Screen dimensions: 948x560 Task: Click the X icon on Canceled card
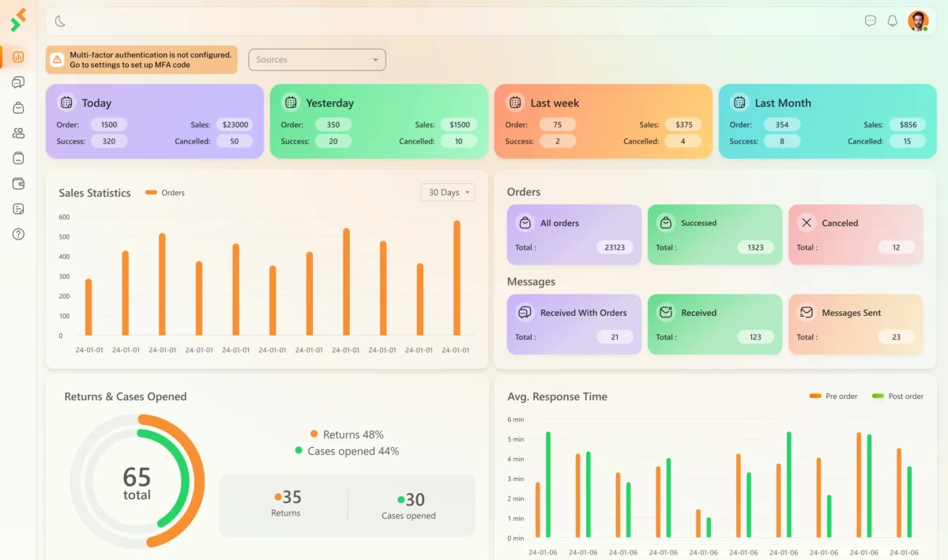[807, 223]
